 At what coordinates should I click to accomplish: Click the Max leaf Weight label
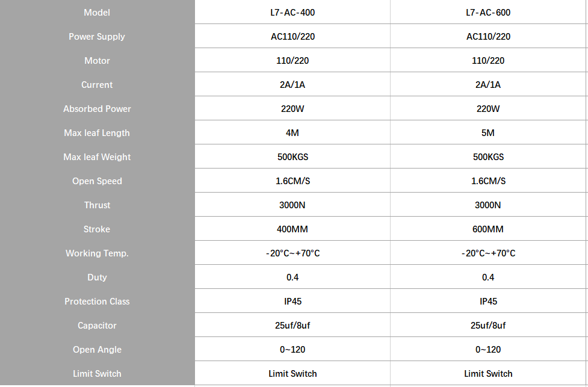[x=97, y=156]
